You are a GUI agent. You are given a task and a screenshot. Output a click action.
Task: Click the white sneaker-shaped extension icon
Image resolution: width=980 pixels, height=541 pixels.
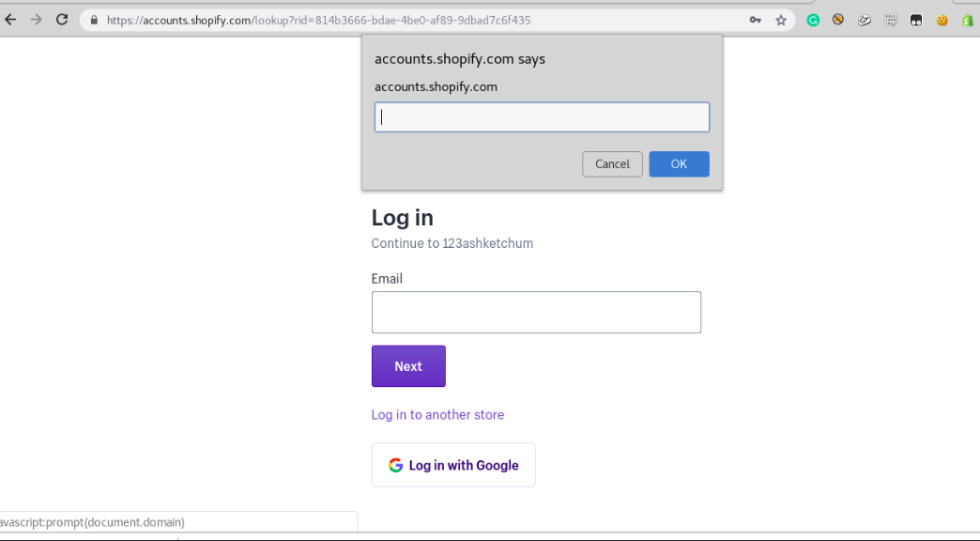(865, 20)
